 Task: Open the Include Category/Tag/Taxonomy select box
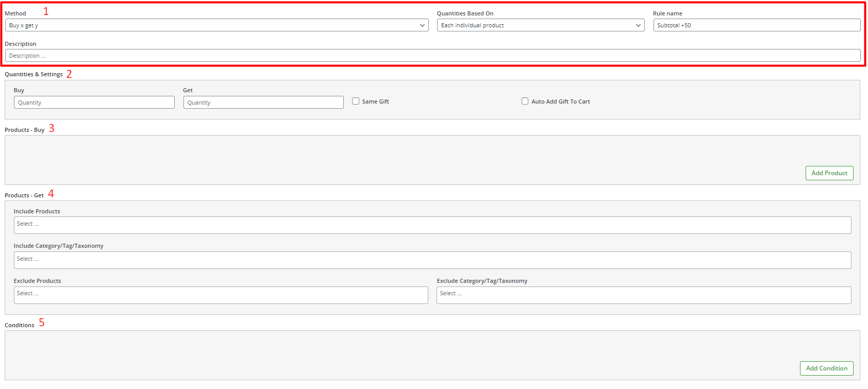(x=432, y=260)
